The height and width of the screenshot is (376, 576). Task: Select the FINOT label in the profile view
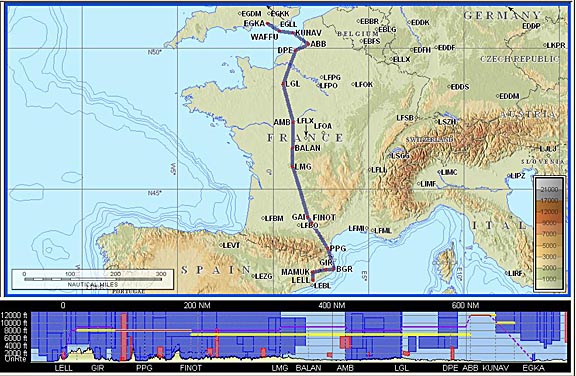tap(191, 368)
